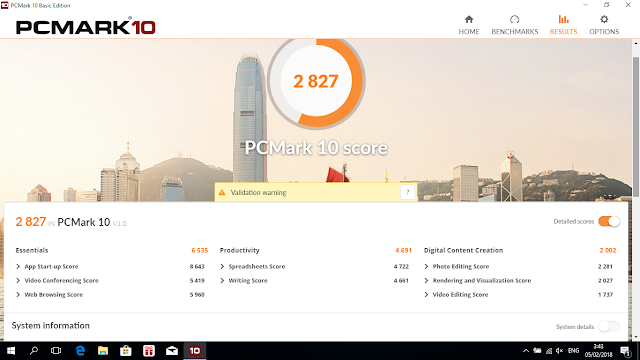
Task: Expand Spreadsheets Score details
Action: coord(222,267)
